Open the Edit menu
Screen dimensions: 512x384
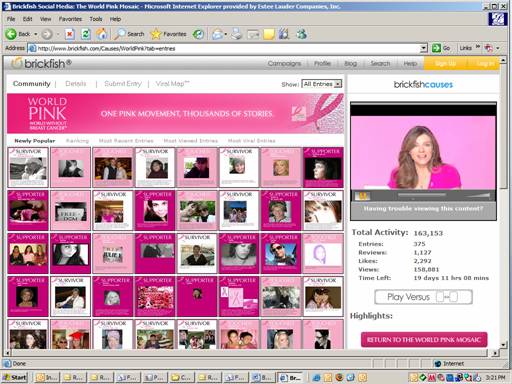27,19
